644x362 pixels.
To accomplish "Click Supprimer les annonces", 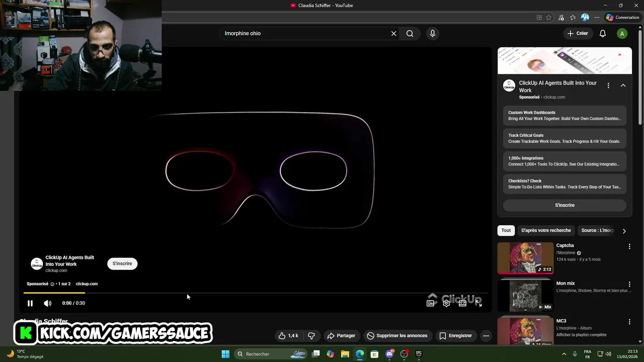I will [x=397, y=335].
